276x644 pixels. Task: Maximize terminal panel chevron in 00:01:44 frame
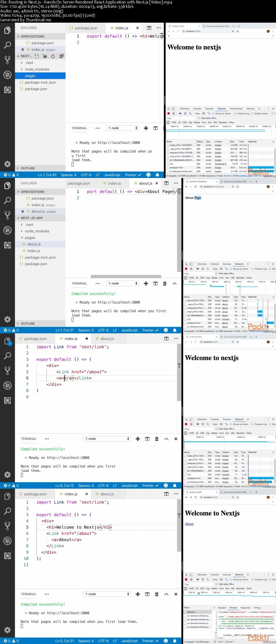click(174, 283)
